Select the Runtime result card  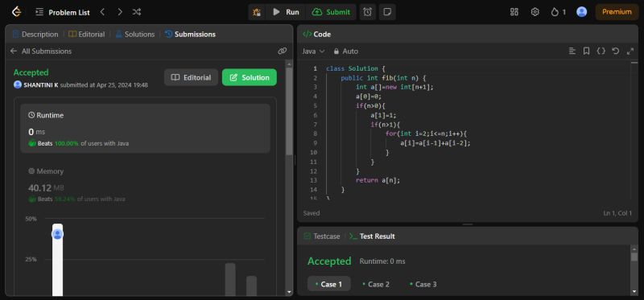point(146,129)
